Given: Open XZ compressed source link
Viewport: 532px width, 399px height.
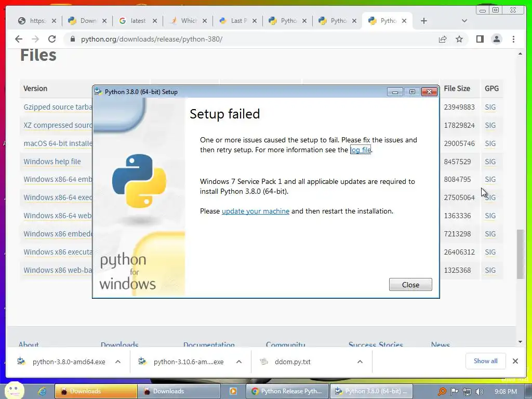Looking at the screenshot, I should click(58, 125).
